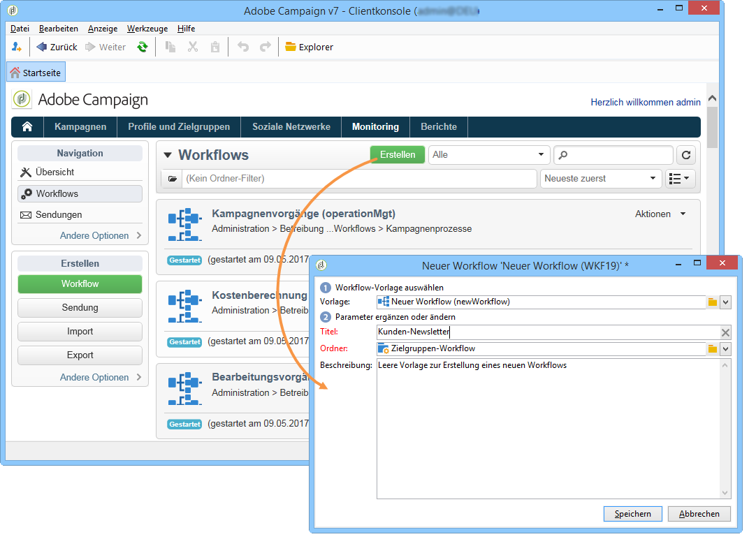Open the Bearbeiten menu
The width and height of the screenshot is (756, 546).
click(x=58, y=29)
